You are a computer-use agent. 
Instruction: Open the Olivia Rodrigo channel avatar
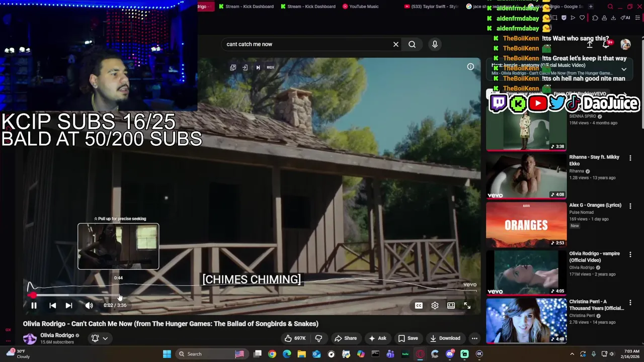30,338
